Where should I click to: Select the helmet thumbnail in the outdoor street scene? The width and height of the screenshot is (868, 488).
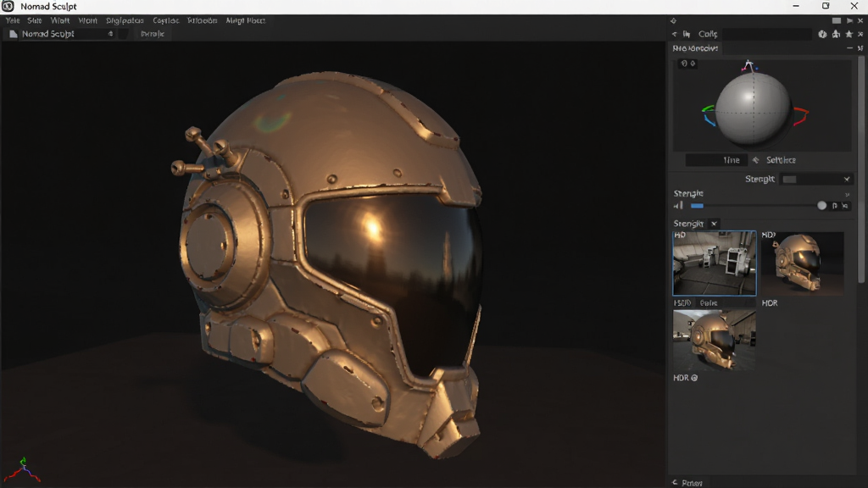[x=714, y=340]
